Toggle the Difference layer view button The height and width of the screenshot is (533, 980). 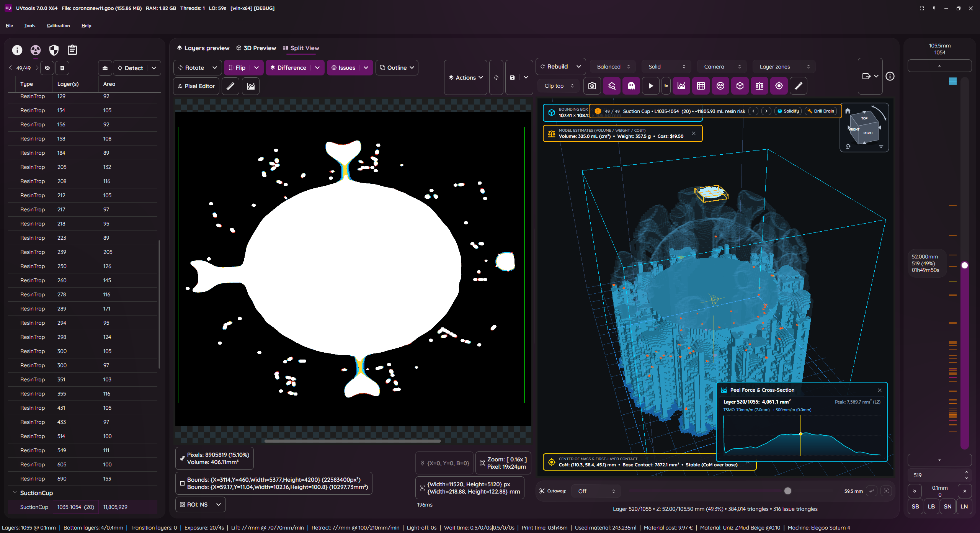pos(289,68)
